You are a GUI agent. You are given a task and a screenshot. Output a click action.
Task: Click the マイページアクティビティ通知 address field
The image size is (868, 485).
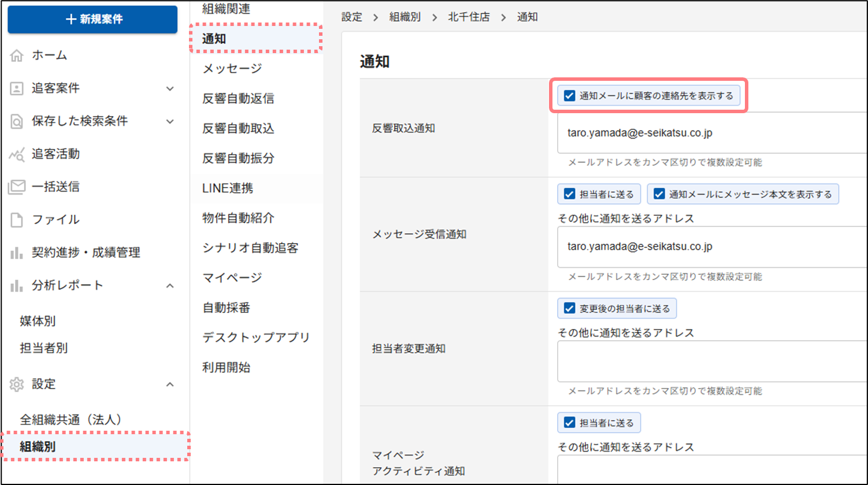(x=712, y=469)
